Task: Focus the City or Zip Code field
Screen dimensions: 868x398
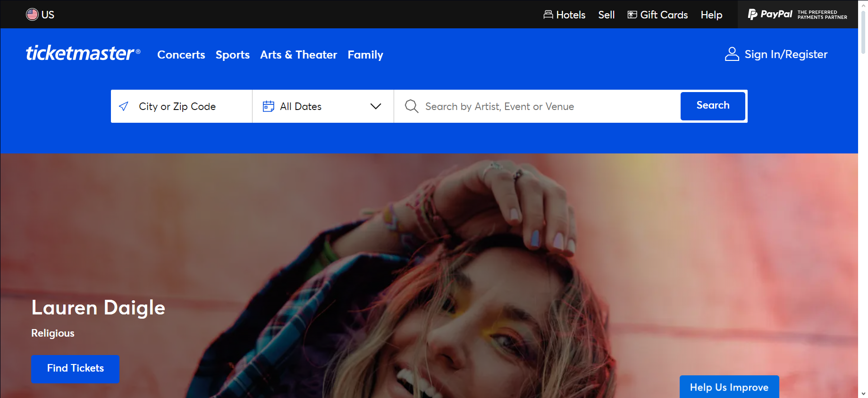Action: tap(182, 106)
